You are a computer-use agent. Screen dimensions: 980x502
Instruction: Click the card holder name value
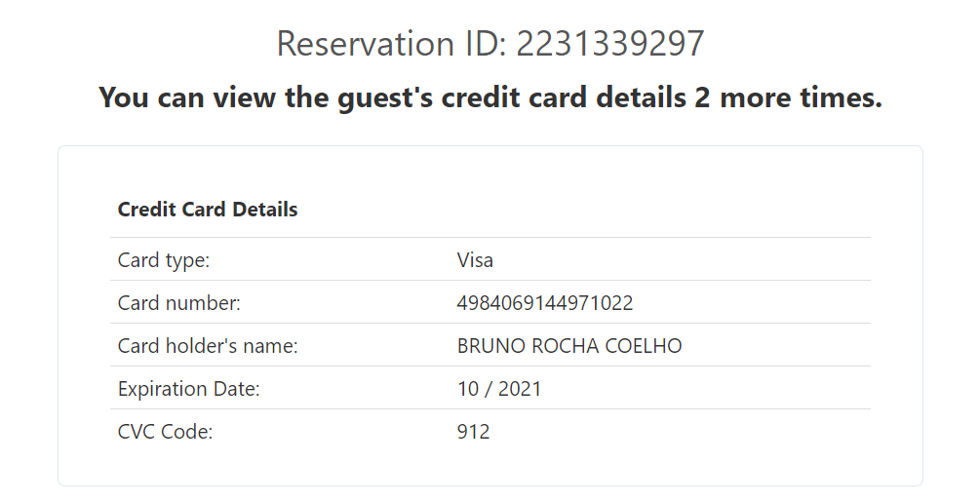coord(569,346)
